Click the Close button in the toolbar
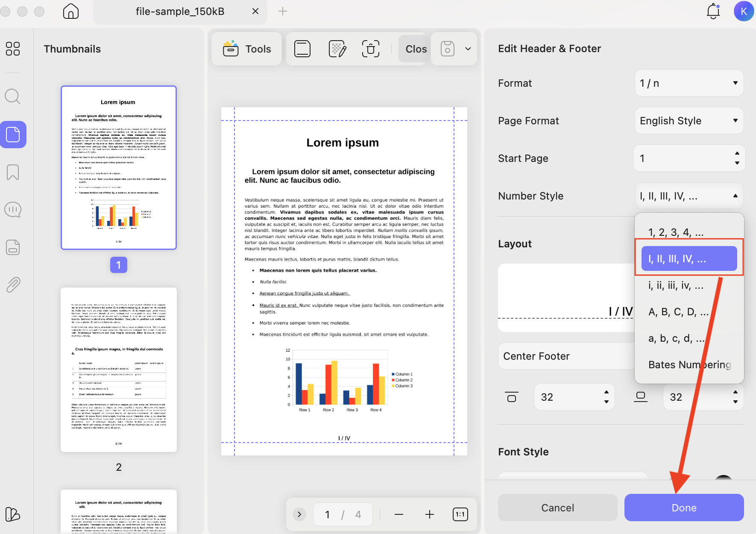The width and height of the screenshot is (756, 534). pyautogui.click(x=413, y=49)
